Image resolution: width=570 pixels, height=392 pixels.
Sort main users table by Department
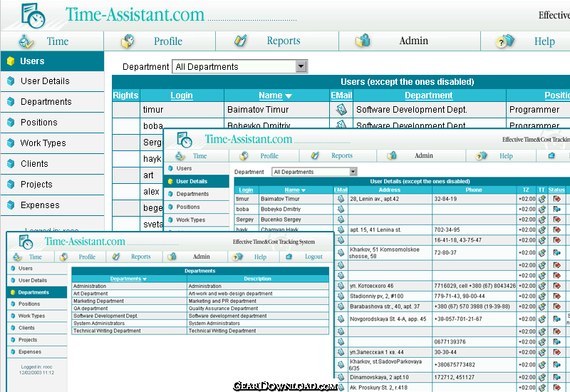tap(429, 96)
